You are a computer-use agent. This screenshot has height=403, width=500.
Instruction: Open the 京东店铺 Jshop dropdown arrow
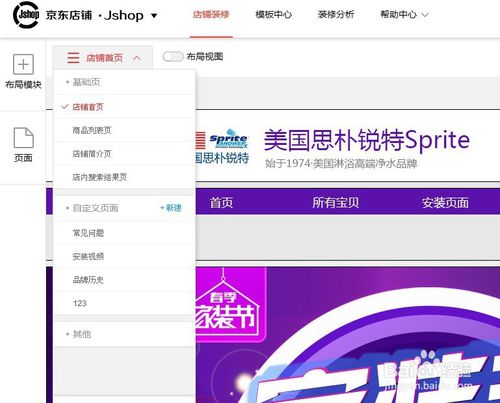tap(154, 16)
